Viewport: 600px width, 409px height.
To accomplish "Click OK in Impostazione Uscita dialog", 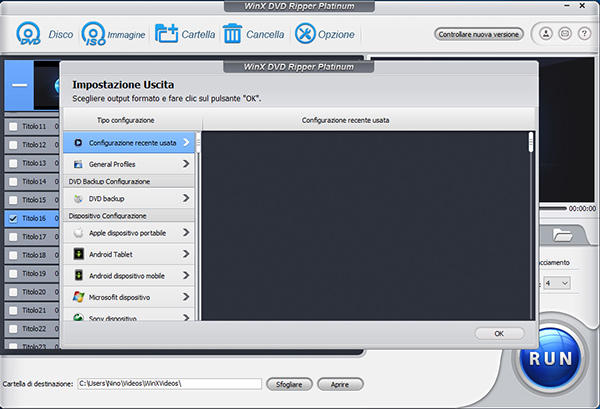I will point(499,334).
